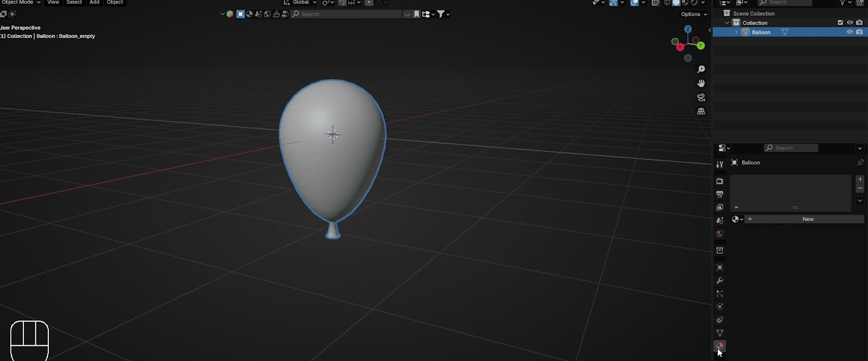This screenshot has width=868, height=361.
Task: Uncheck the Collection exclude checkbox
Action: tap(840, 23)
